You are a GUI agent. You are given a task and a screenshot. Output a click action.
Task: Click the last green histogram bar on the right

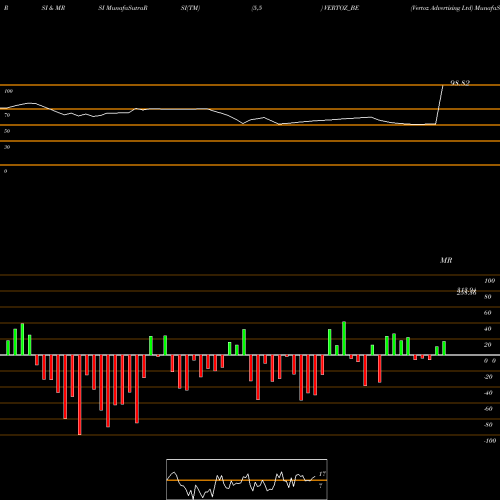[x=444, y=348]
